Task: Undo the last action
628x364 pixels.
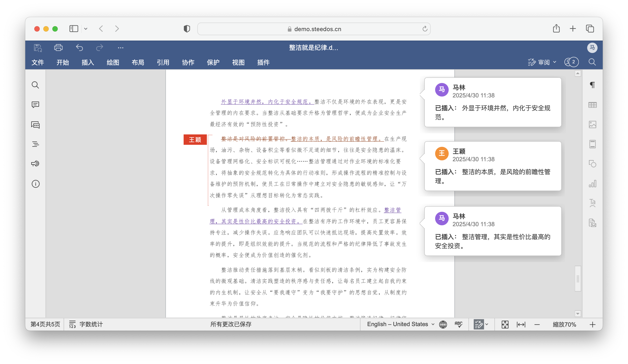Action: (x=79, y=48)
